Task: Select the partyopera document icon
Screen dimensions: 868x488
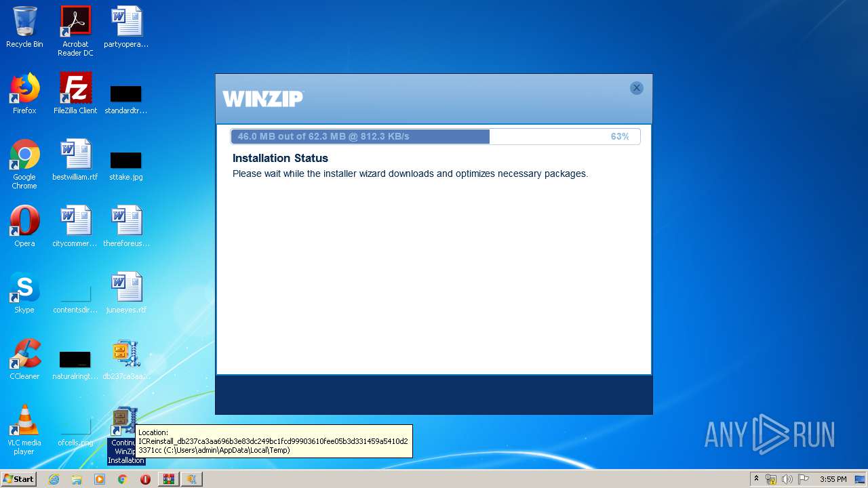Action: [x=126, y=27]
